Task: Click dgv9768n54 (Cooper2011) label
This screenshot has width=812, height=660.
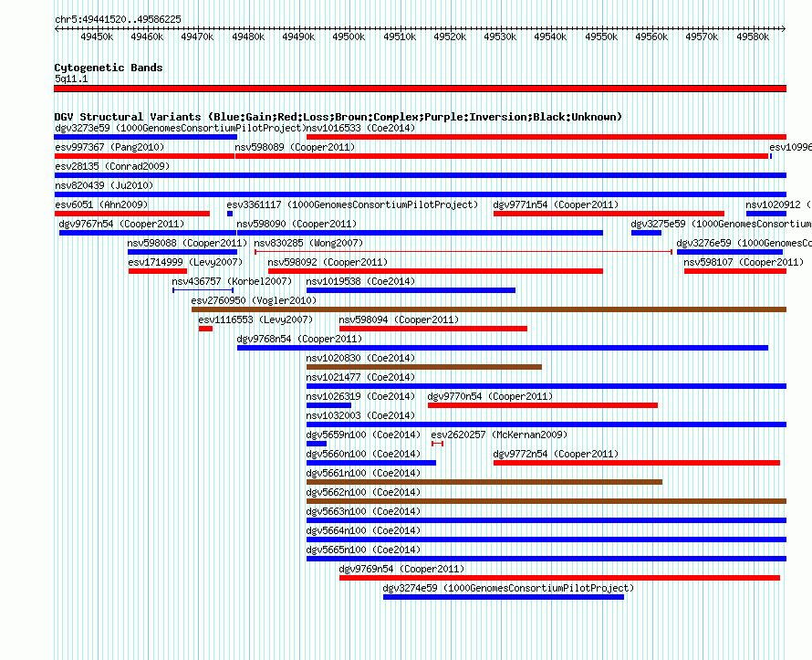Action: pyautogui.click(x=299, y=339)
